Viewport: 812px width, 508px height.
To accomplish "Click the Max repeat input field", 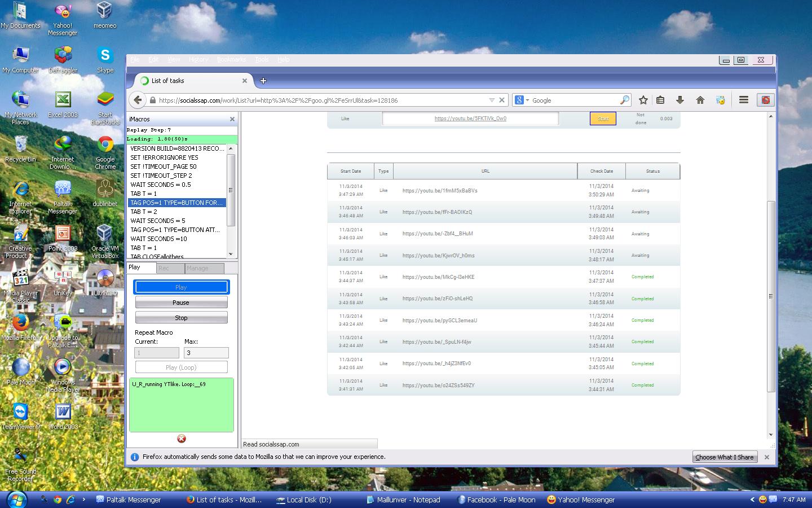I will point(206,353).
